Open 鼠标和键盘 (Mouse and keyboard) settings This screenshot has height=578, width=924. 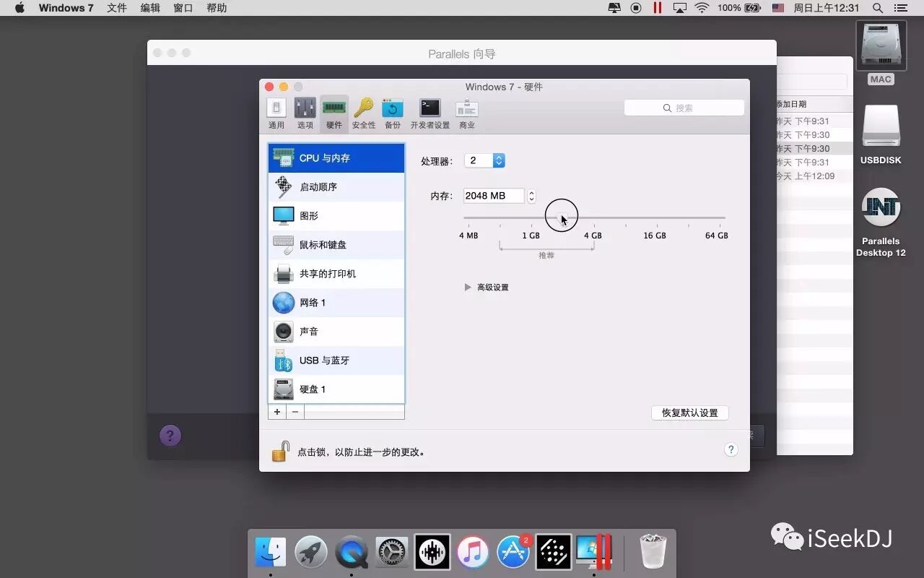(336, 245)
